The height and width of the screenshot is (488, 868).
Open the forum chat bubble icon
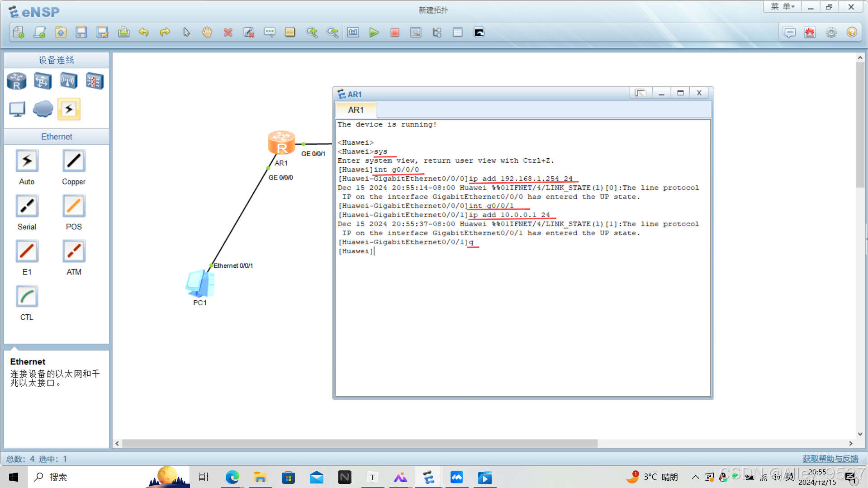[x=789, y=33]
